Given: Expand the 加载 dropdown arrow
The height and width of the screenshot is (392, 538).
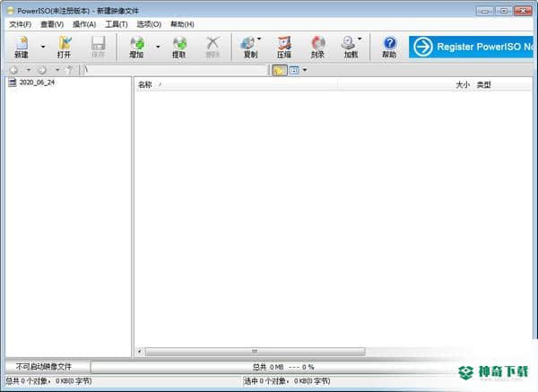Looking at the screenshot, I should pyautogui.click(x=360, y=39).
